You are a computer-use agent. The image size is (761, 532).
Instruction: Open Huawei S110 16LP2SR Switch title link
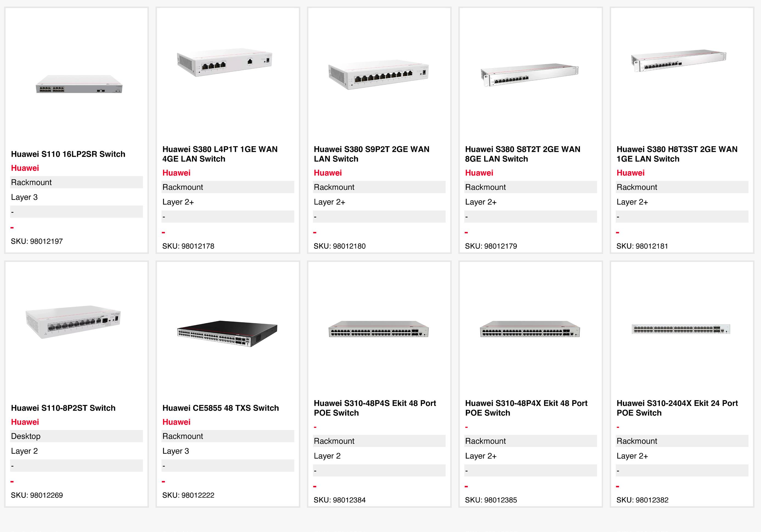tap(68, 154)
